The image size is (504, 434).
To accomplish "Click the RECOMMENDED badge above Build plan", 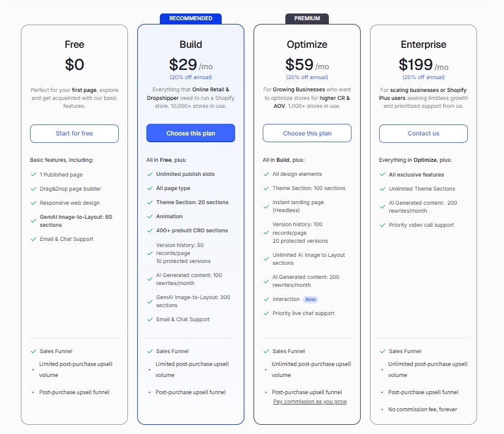I will point(190,18).
